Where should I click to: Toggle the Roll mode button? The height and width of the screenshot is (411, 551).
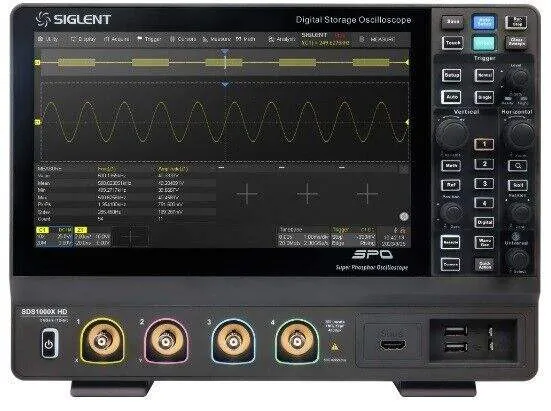[518, 185]
